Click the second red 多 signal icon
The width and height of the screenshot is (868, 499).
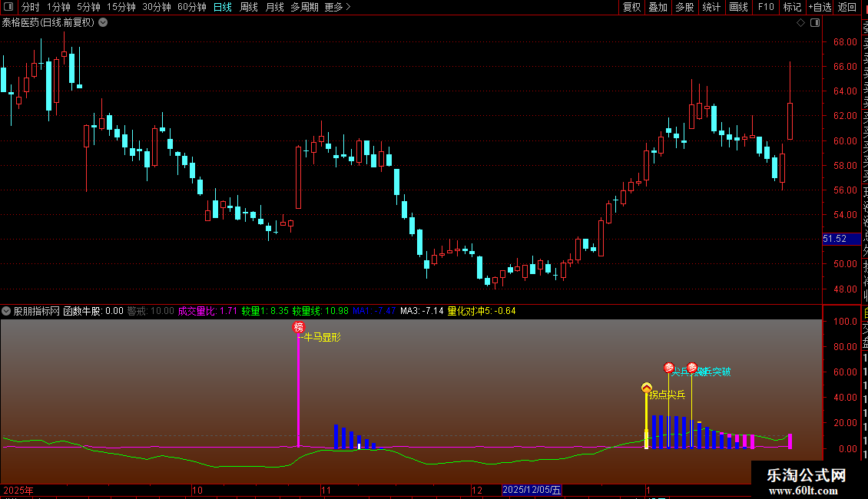tap(692, 368)
